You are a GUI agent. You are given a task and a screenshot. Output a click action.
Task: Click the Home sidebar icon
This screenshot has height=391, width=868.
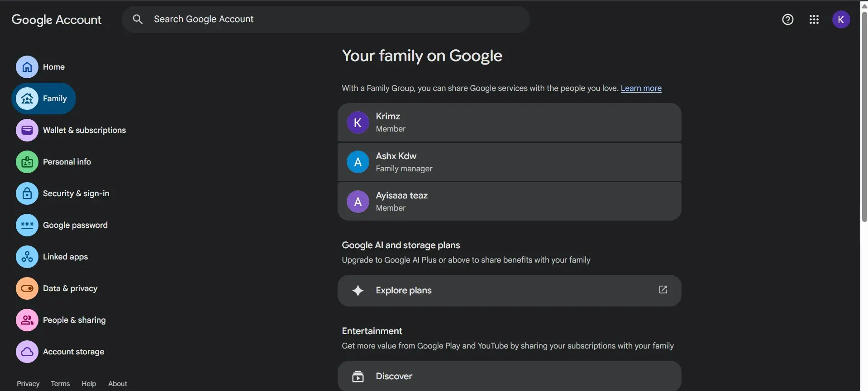(x=27, y=67)
